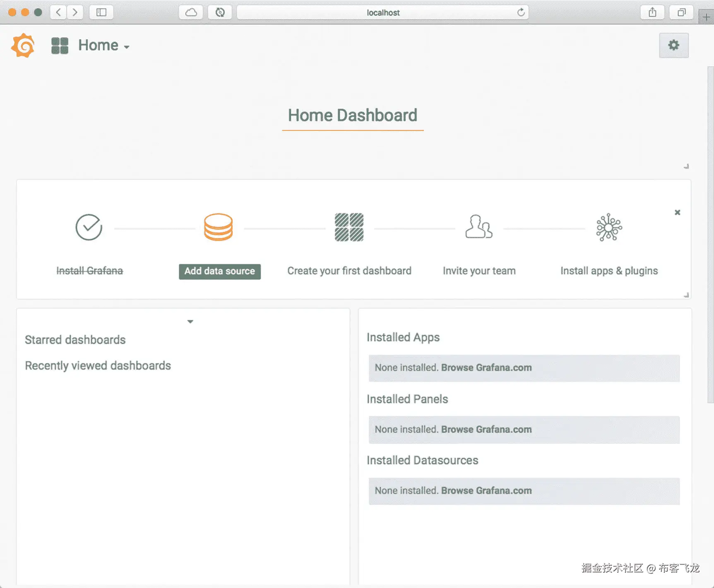Click the getting started panel resize handle

coord(686,295)
